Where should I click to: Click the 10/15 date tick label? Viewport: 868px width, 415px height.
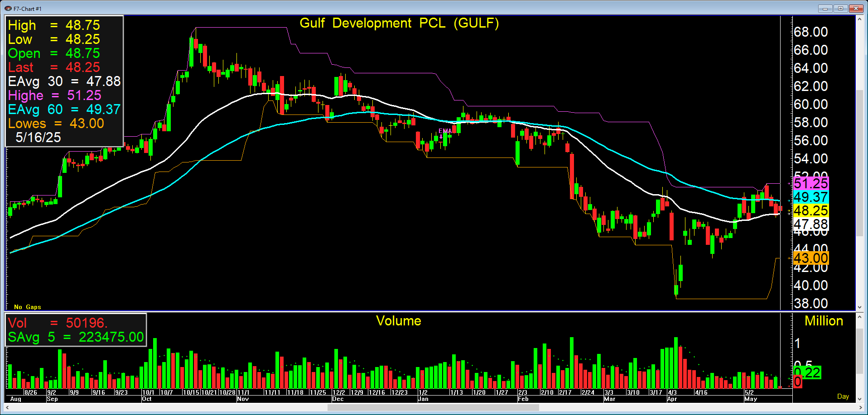click(191, 392)
